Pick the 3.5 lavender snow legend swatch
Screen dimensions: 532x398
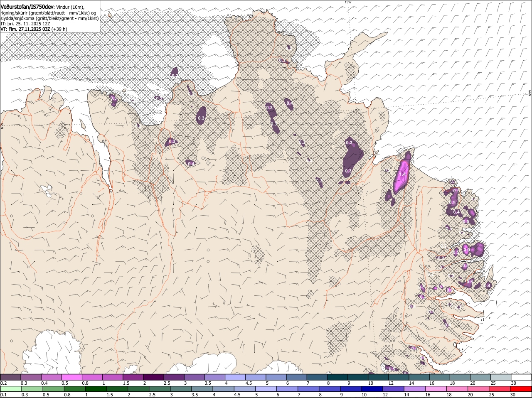click(215, 377)
